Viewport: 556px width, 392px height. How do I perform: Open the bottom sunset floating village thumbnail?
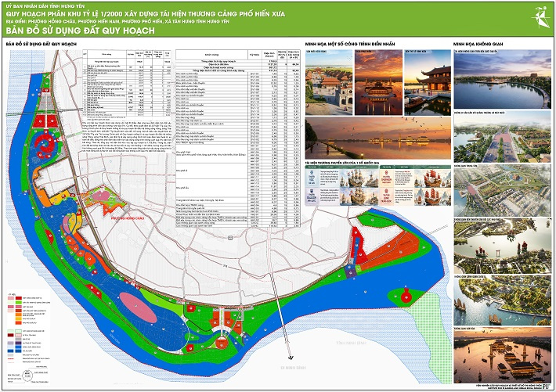click(x=503, y=356)
